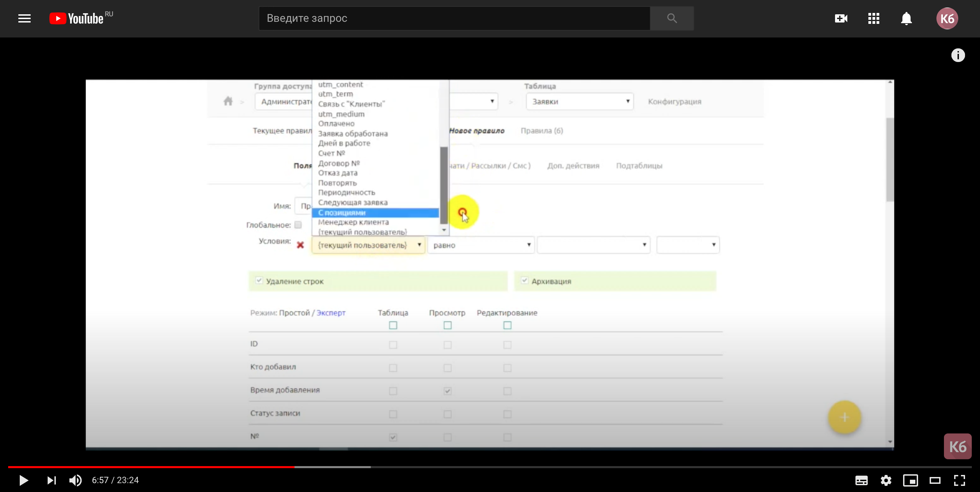Screen dimensions: 980x492
Task: Click the create video camera icon
Action: point(841,18)
